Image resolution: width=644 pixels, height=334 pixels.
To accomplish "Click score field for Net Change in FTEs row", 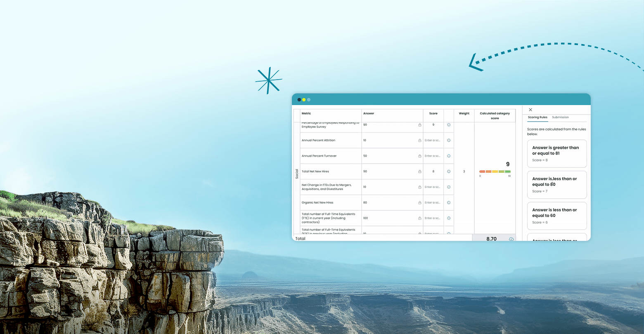I will click(x=433, y=187).
